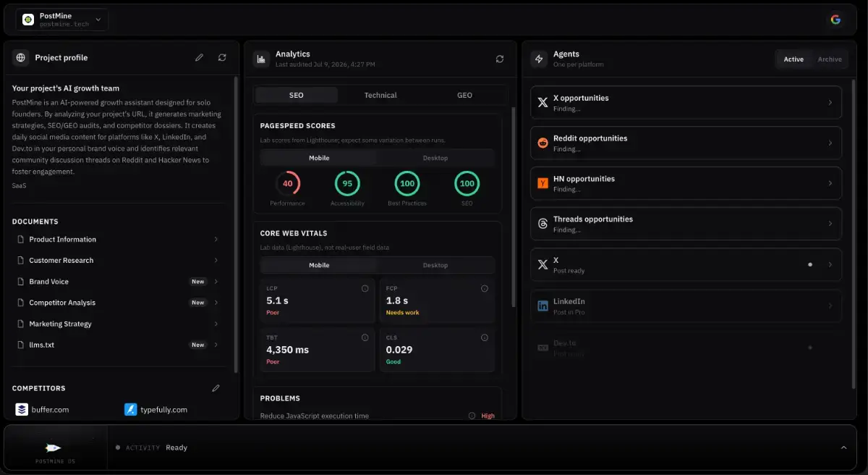Open the buffer.com competitor link

click(x=50, y=410)
